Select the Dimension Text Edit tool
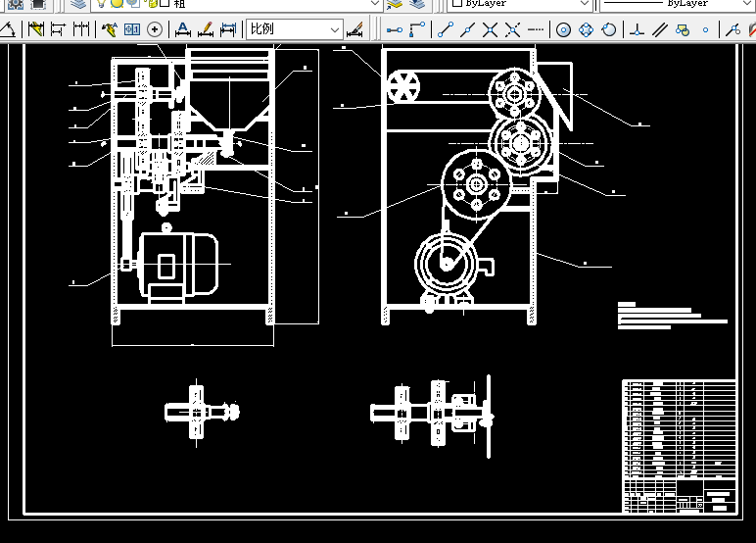 coord(206,29)
